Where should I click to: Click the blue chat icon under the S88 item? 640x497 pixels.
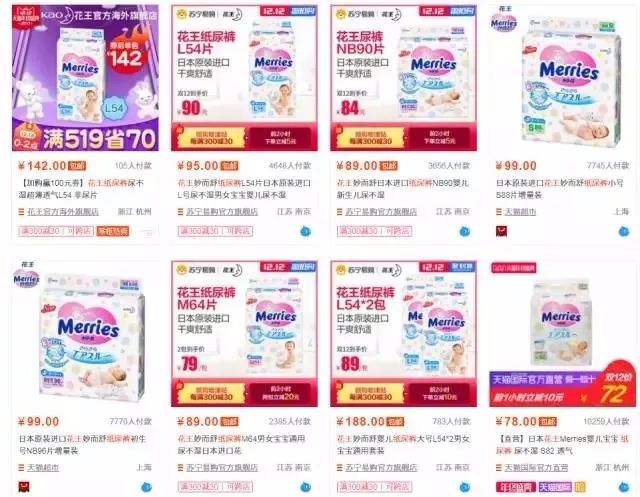click(x=624, y=232)
